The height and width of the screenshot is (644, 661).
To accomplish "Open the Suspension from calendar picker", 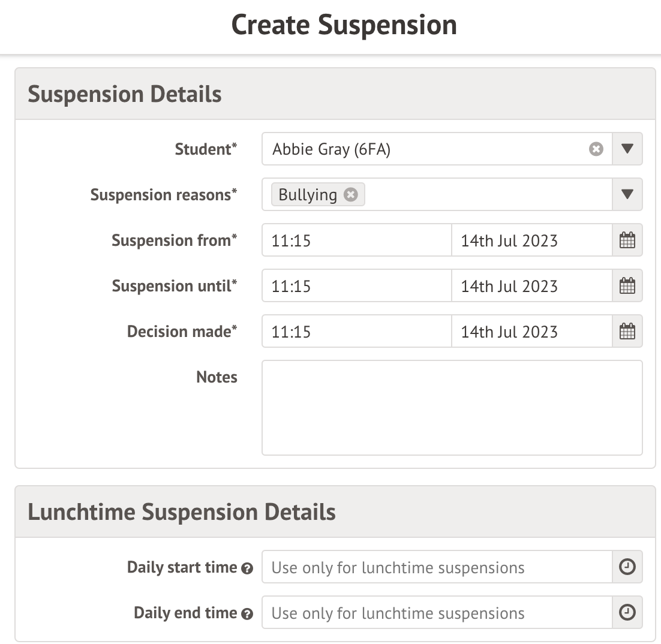I will [x=627, y=240].
